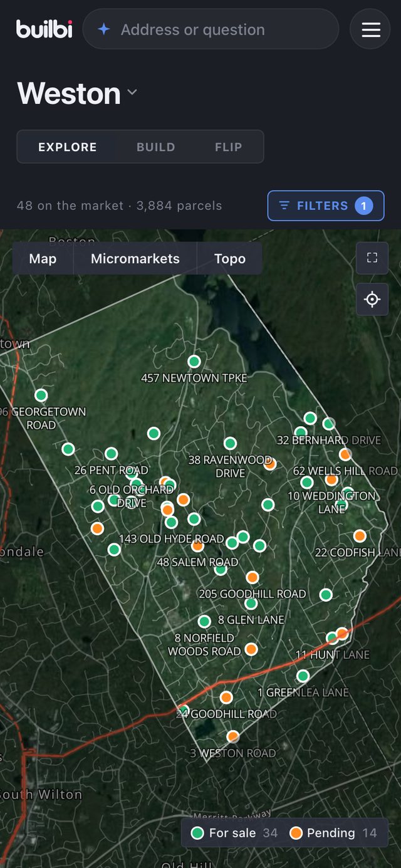Switch to the FLIP tab
Image resolution: width=401 pixels, height=868 pixels.
click(229, 147)
